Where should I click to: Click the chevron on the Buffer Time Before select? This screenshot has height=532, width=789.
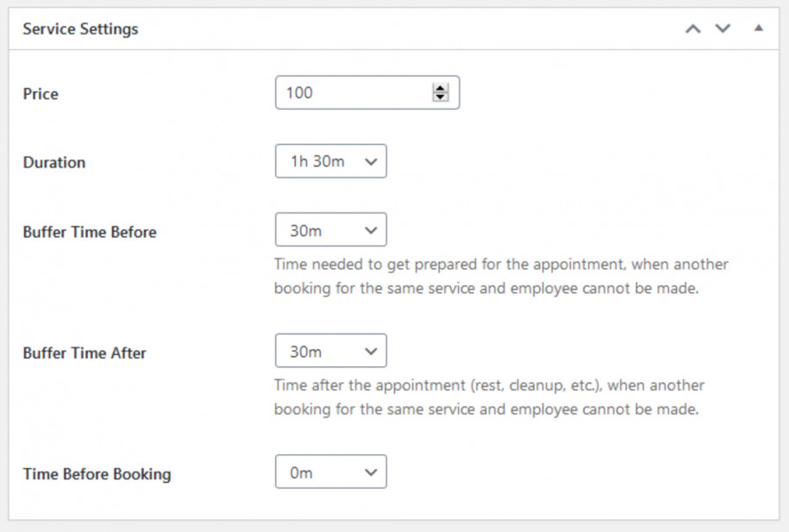click(370, 229)
